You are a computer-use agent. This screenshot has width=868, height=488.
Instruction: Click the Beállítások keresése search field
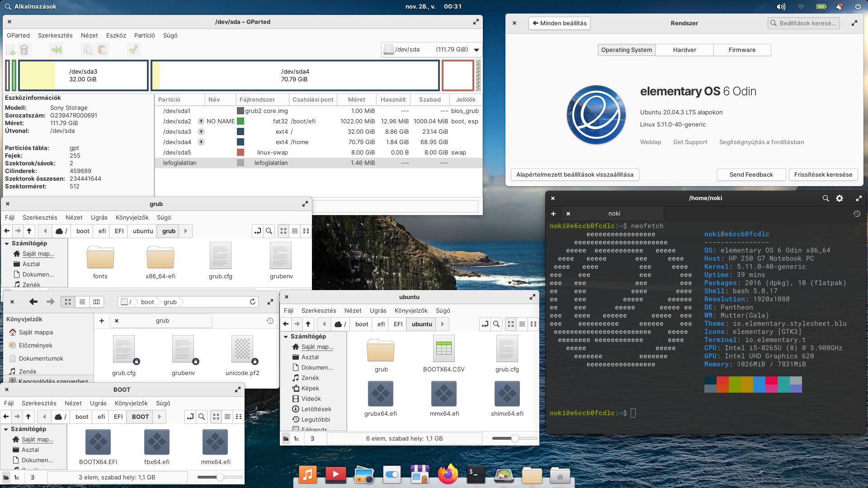tap(803, 23)
